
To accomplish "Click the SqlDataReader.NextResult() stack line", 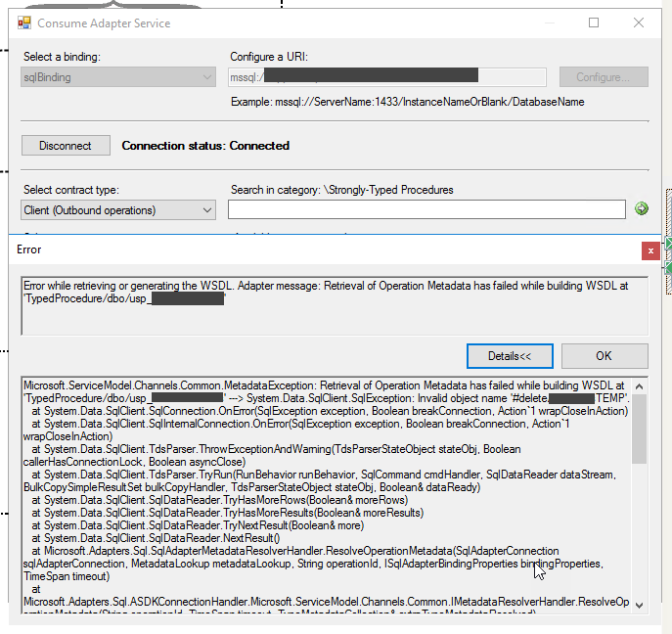I will pos(156,538).
